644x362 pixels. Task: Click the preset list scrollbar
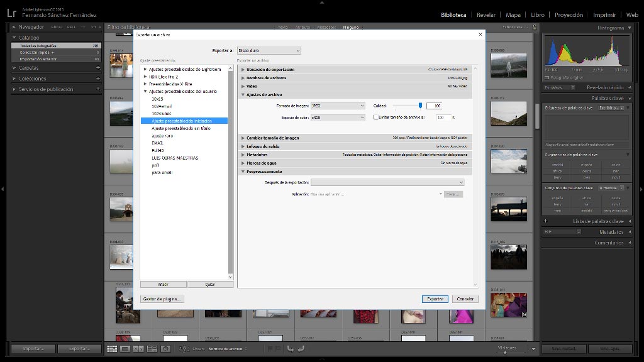230,172
